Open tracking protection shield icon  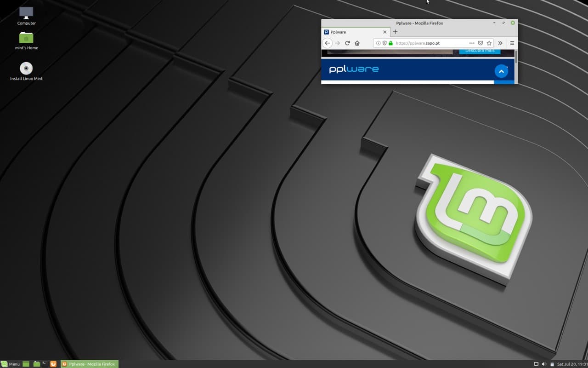[x=384, y=43]
